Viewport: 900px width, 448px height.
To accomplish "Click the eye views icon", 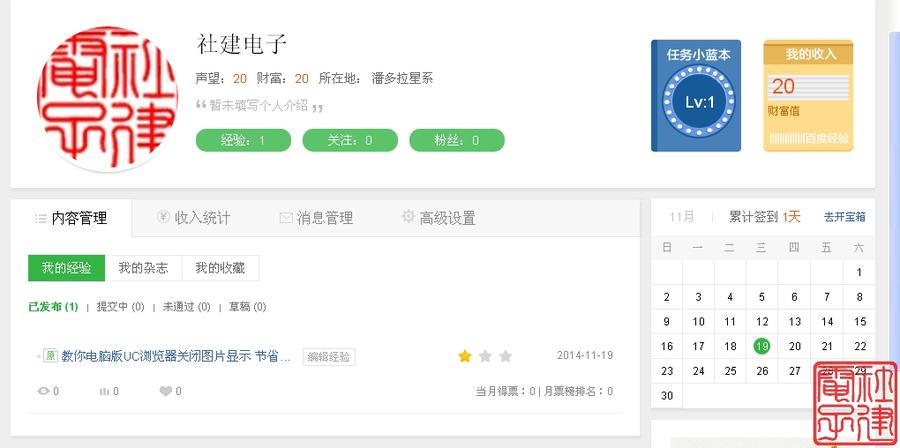I will pos(43,391).
